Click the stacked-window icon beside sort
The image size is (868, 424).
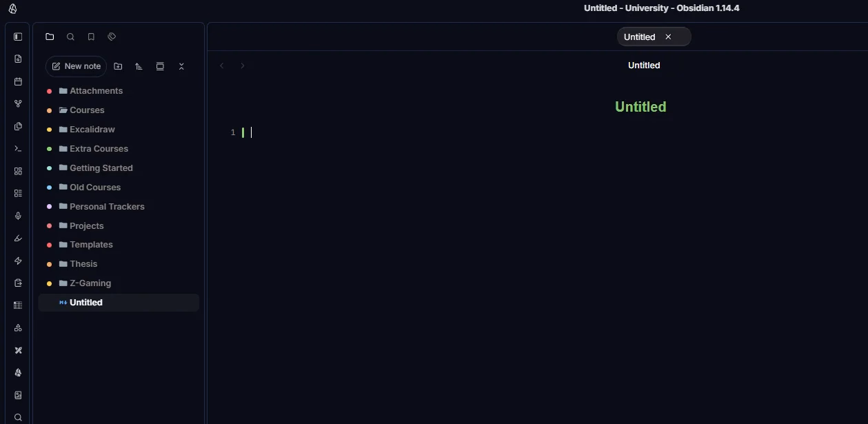click(160, 66)
